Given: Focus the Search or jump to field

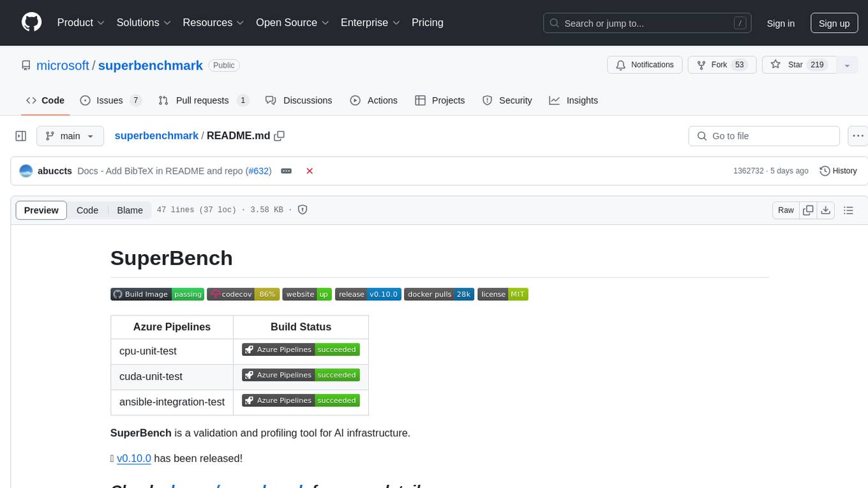Looking at the screenshot, I should click(x=648, y=23).
